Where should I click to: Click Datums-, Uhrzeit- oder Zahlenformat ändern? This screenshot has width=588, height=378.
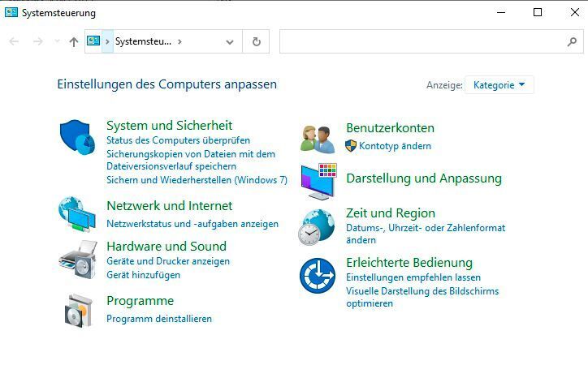click(x=426, y=234)
